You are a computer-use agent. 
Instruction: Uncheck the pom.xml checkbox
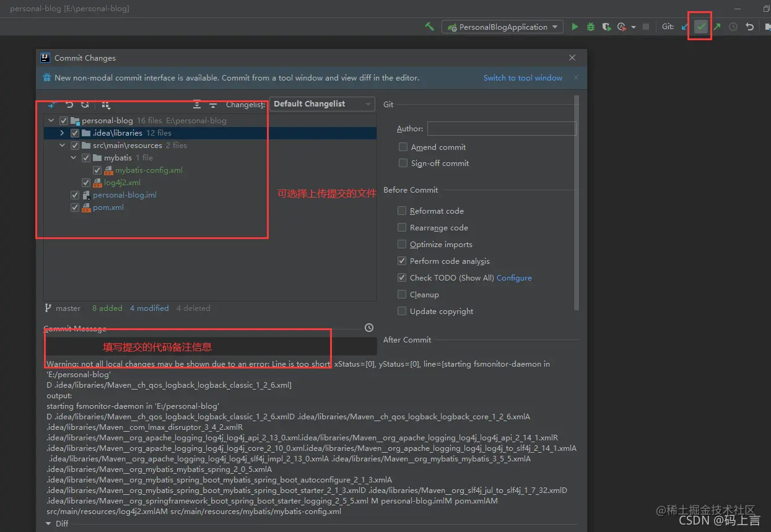point(75,207)
